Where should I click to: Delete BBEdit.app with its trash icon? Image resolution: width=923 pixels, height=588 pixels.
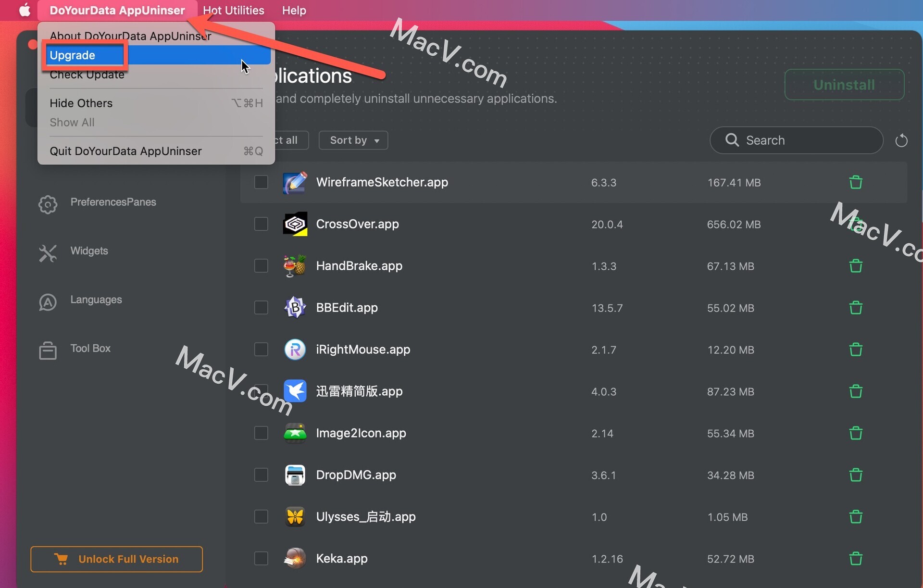click(x=855, y=308)
